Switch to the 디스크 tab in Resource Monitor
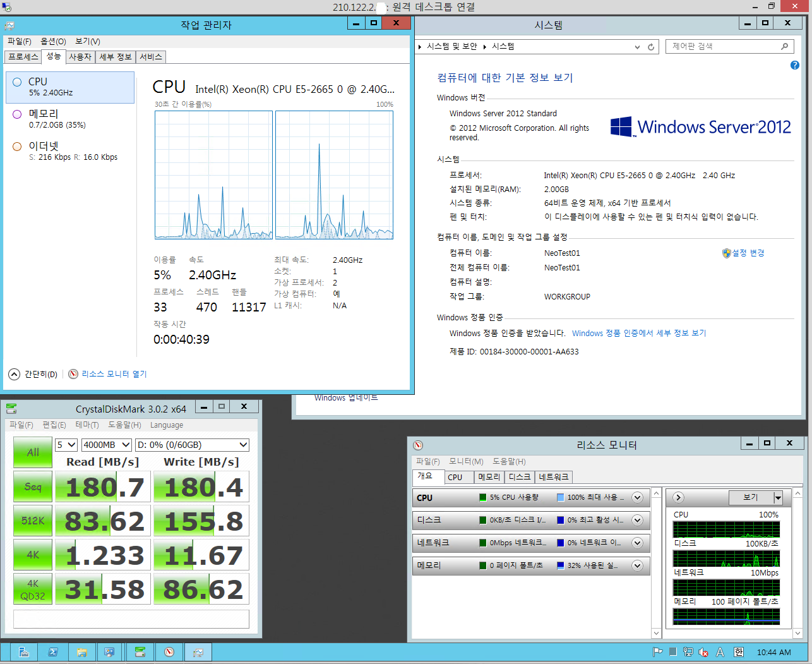This screenshot has height=664, width=812. [520, 477]
